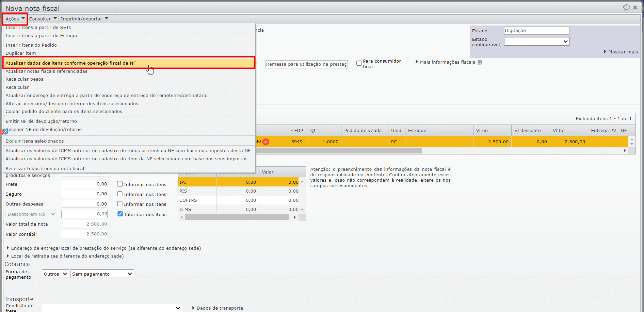Click the Valor contábil field
Viewport: 644px width, 312px height.
[84, 234]
